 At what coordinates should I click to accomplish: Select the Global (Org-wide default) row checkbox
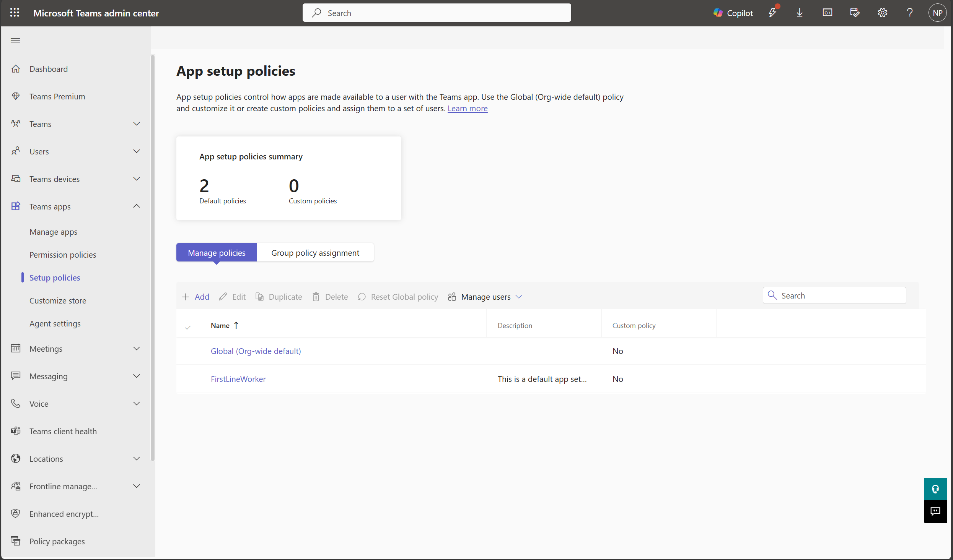click(x=188, y=351)
